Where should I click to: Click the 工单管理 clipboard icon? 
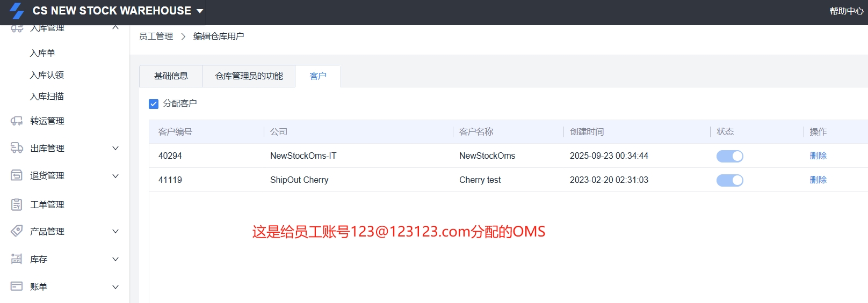[17, 204]
